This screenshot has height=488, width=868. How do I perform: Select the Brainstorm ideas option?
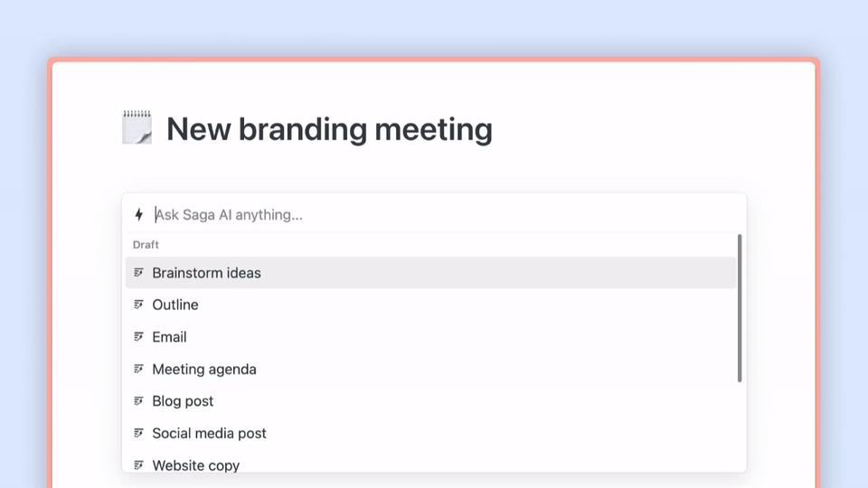pyautogui.click(x=207, y=273)
